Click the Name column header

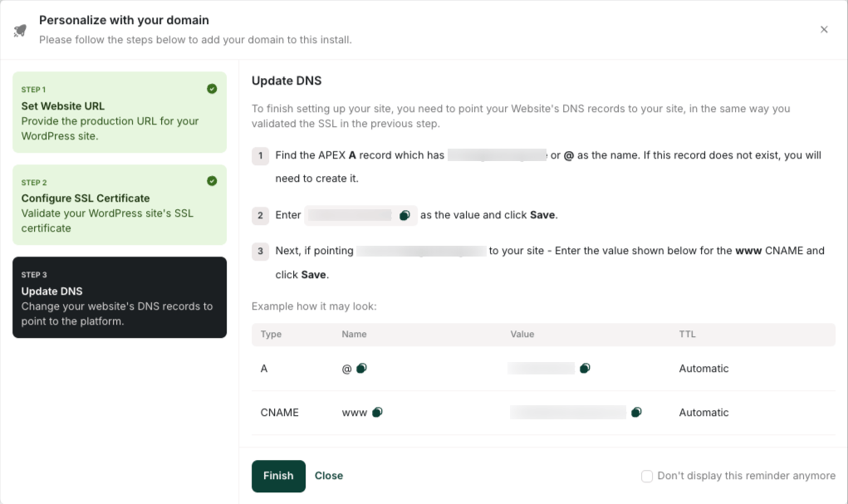[355, 334]
